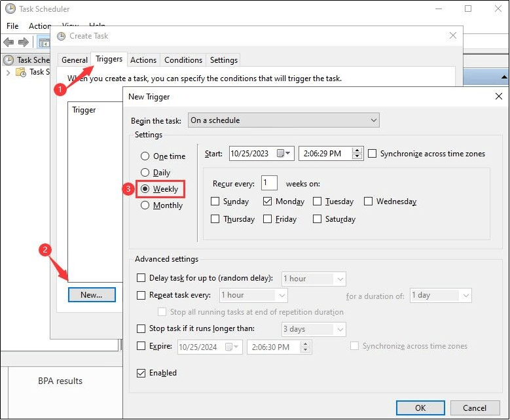Open the random delay 1 hour dropdown
This screenshot has width=510, height=420.
314,279
